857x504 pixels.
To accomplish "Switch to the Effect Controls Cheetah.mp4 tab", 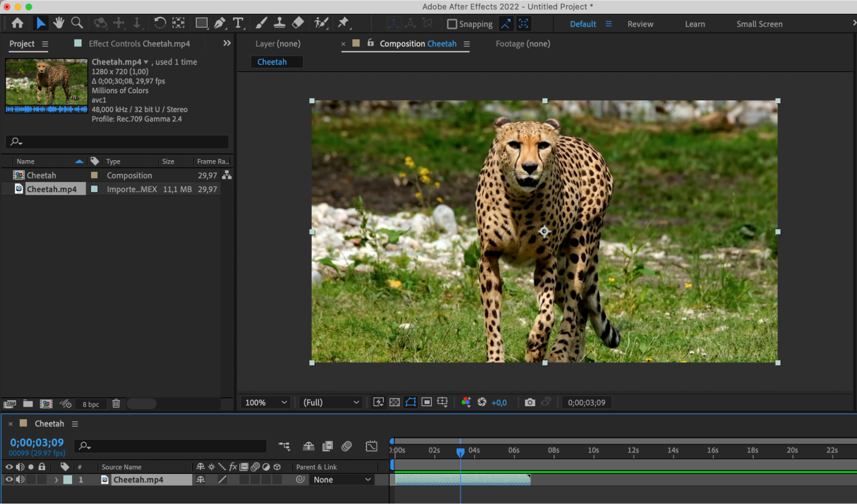I will (x=139, y=44).
